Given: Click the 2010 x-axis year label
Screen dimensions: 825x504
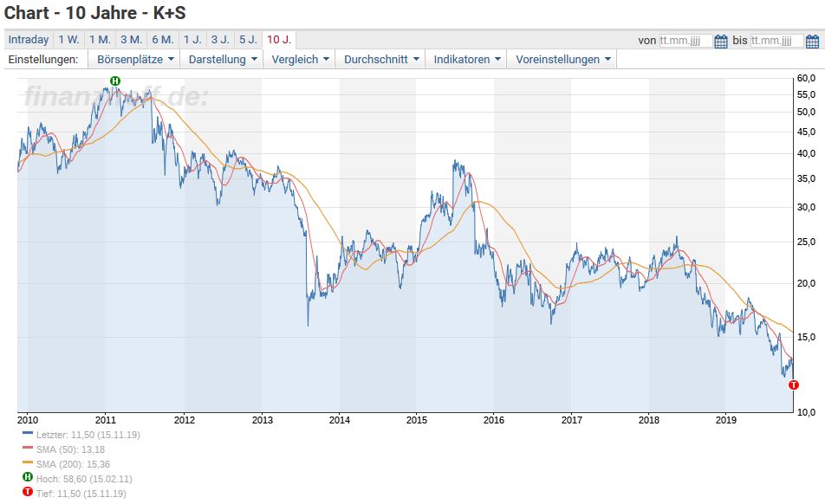Looking at the screenshot, I should (x=28, y=420).
